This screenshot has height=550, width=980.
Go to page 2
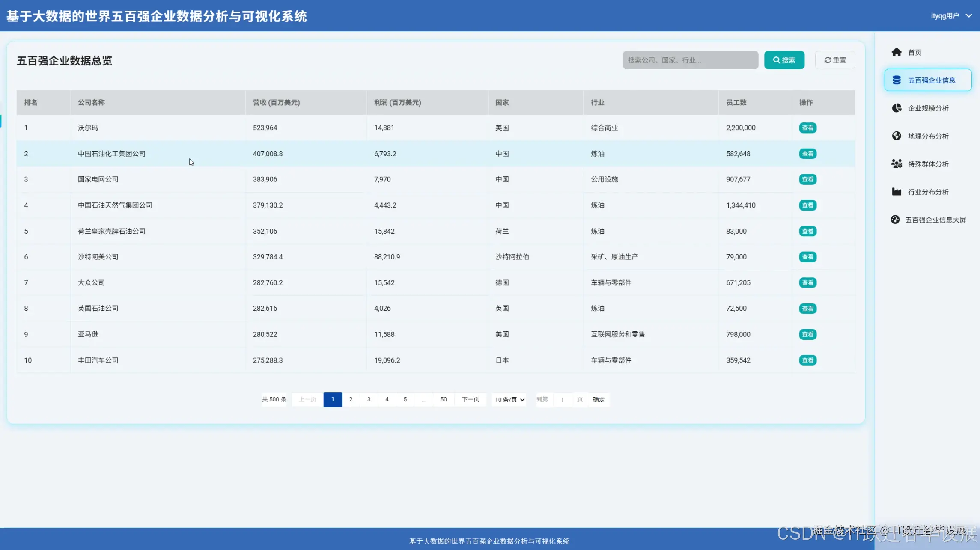[x=351, y=399]
